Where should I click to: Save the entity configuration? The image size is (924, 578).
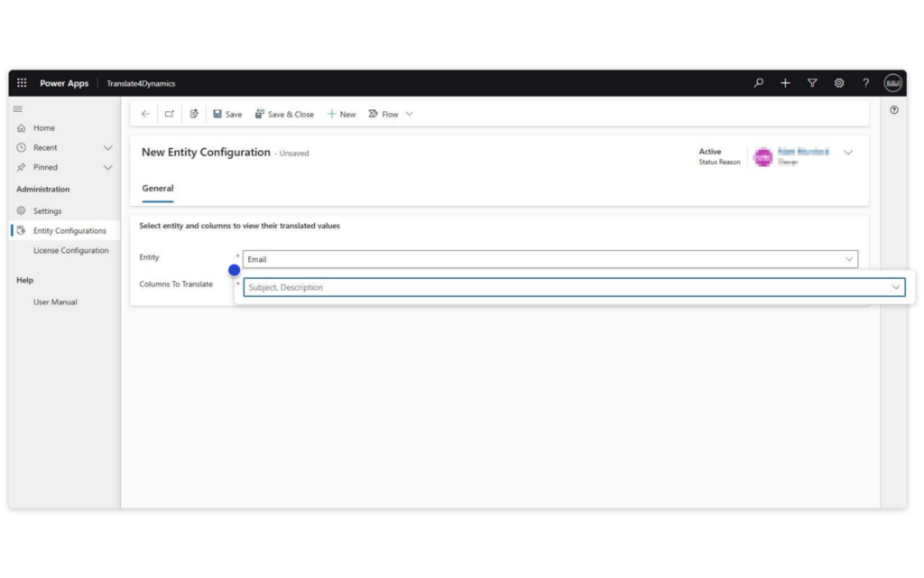[x=227, y=114]
